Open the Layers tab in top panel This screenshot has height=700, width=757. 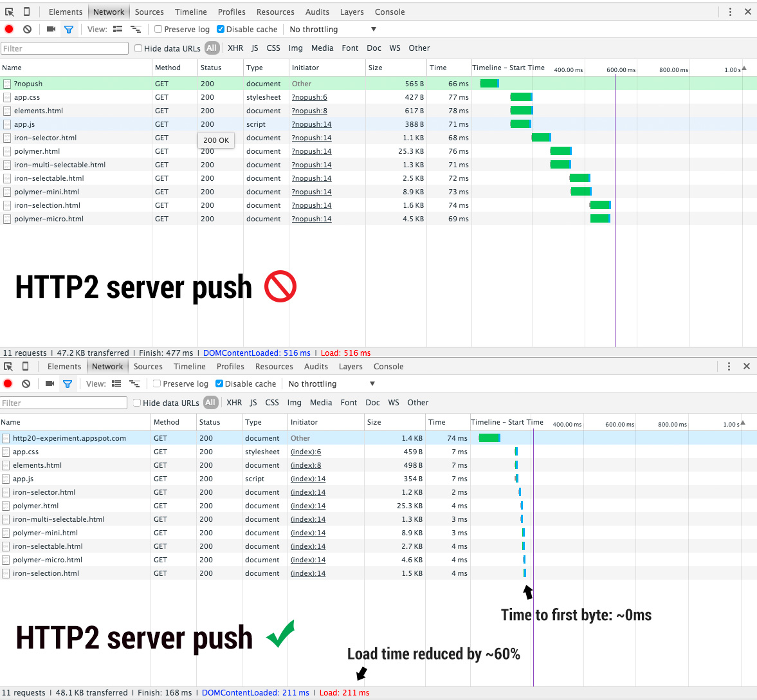(352, 12)
